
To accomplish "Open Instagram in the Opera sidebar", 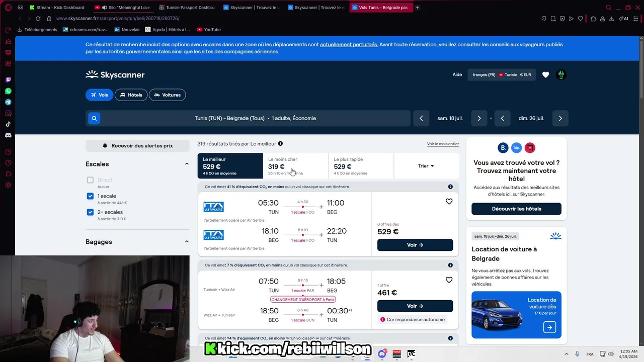I will click(x=8, y=113).
